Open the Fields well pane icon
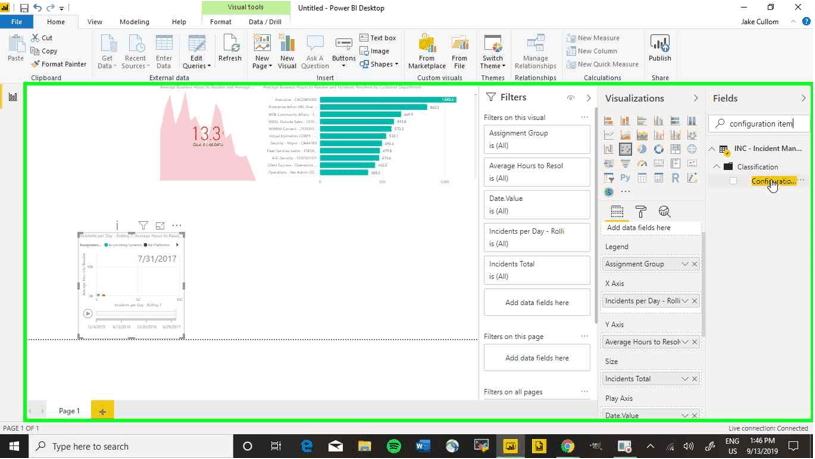Viewport: 815px width, 459px height. [x=617, y=212]
